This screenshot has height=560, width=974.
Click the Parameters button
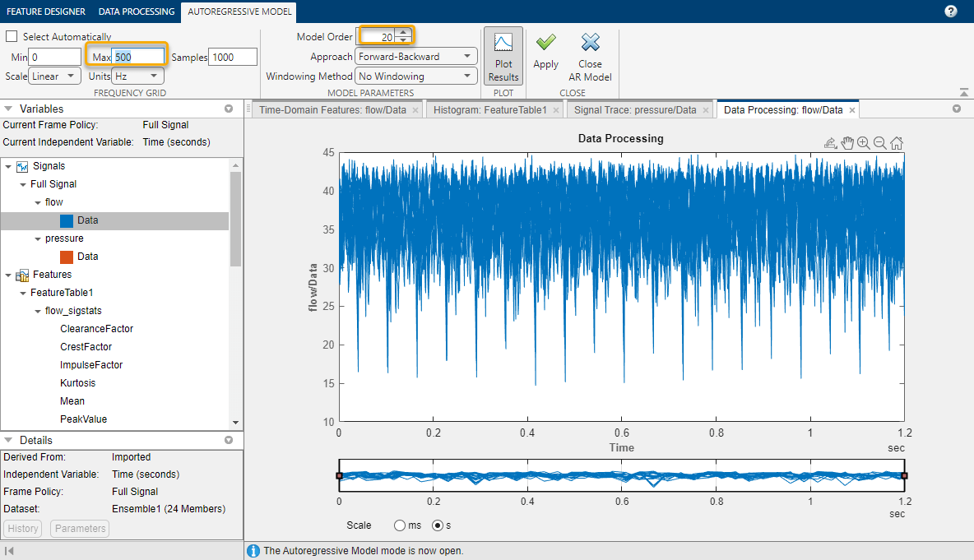tap(80, 529)
